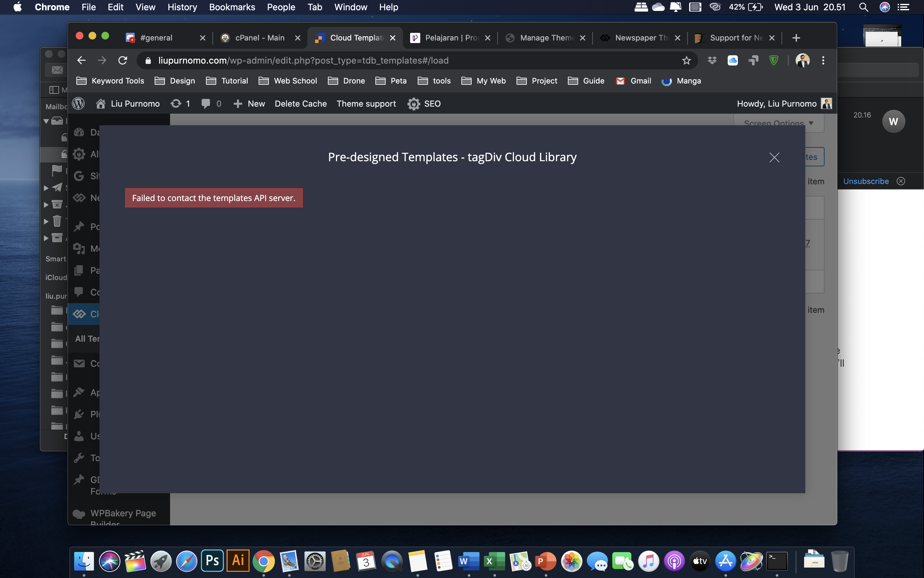Open the updates icon in admin bar

tap(180, 104)
